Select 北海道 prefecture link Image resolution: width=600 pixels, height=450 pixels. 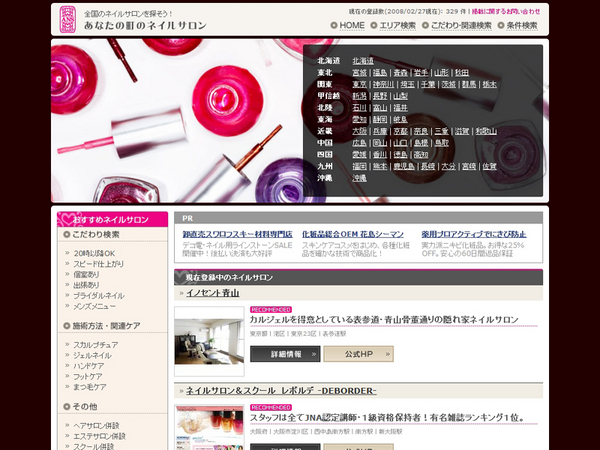(x=363, y=60)
